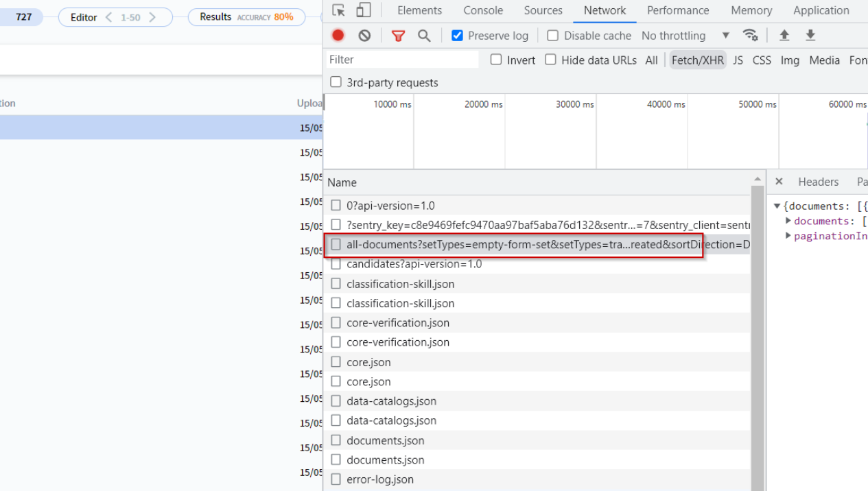868x491 pixels.
Task: Close the request details pane
Action: coord(779,182)
